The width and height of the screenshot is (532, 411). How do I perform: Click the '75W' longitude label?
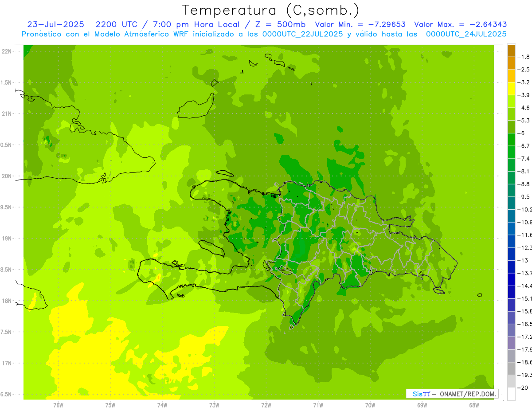pyautogui.click(x=110, y=405)
